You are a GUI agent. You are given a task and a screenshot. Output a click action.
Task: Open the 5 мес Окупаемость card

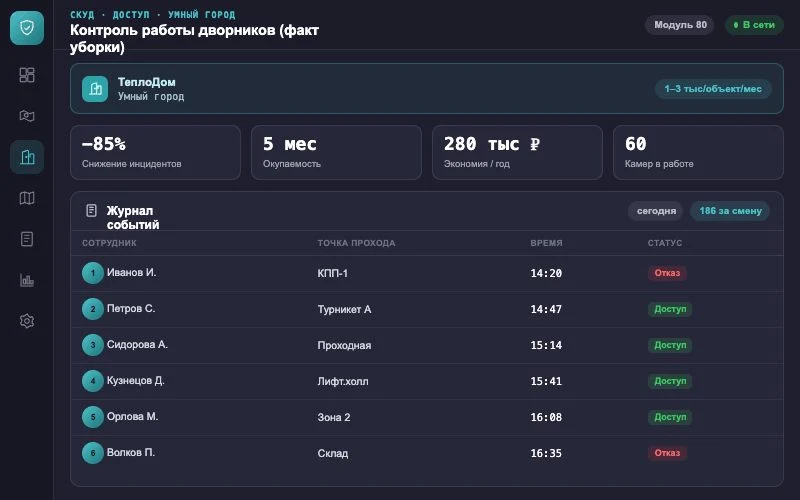[x=336, y=152]
